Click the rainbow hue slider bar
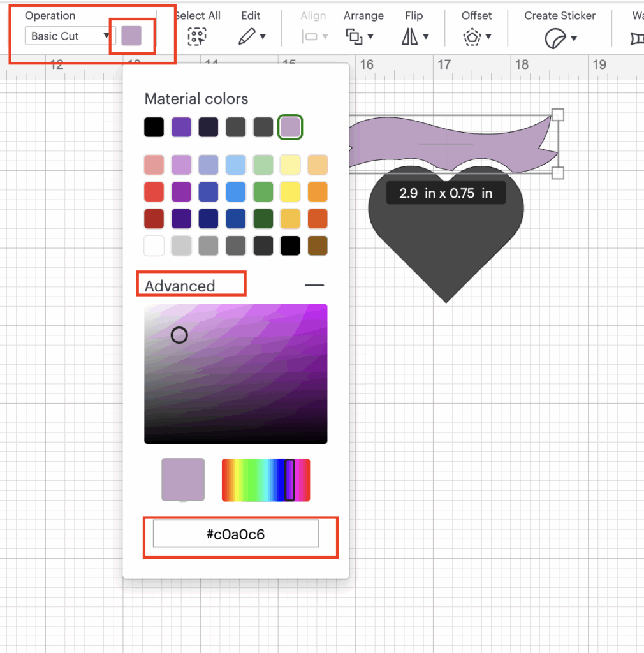 pos(265,480)
